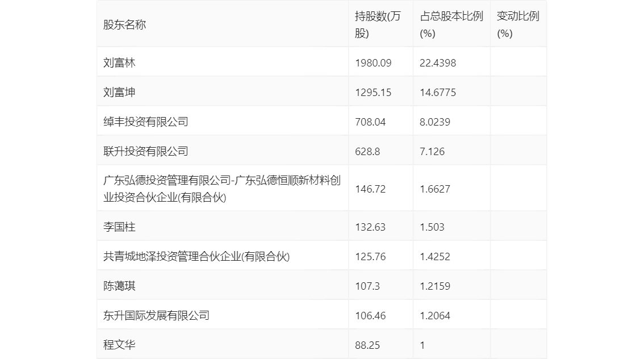Select shareholder name 李国柱
Image resolution: width=644 pixels, height=359 pixels.
[x=119, y=227]
